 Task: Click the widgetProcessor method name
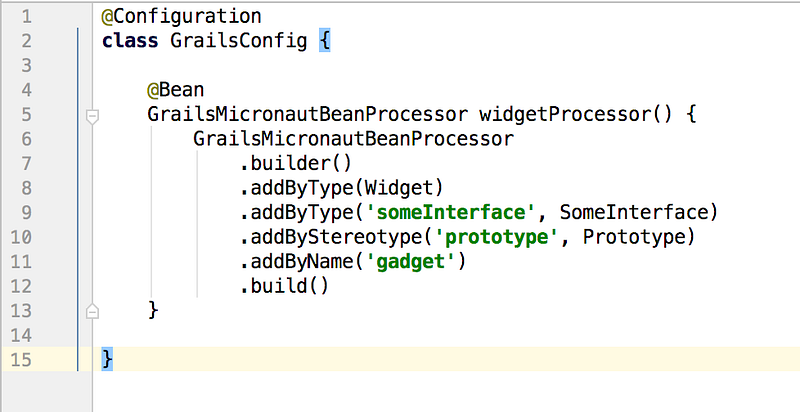pyautogui.click(x=565, y=114)
